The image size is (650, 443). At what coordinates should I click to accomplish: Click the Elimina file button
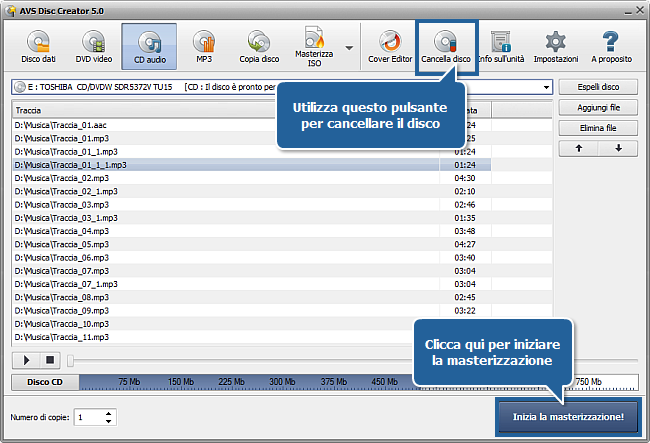(x=598, y=128)
